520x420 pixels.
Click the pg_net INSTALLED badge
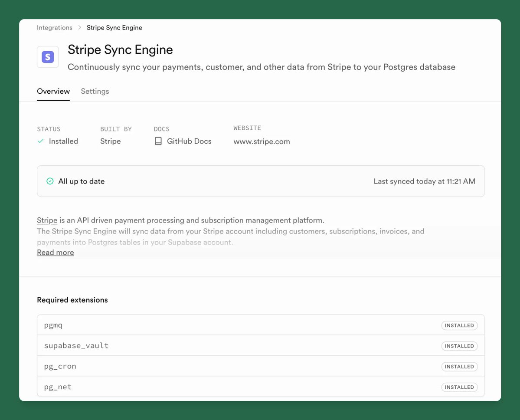tap(459, 387)
